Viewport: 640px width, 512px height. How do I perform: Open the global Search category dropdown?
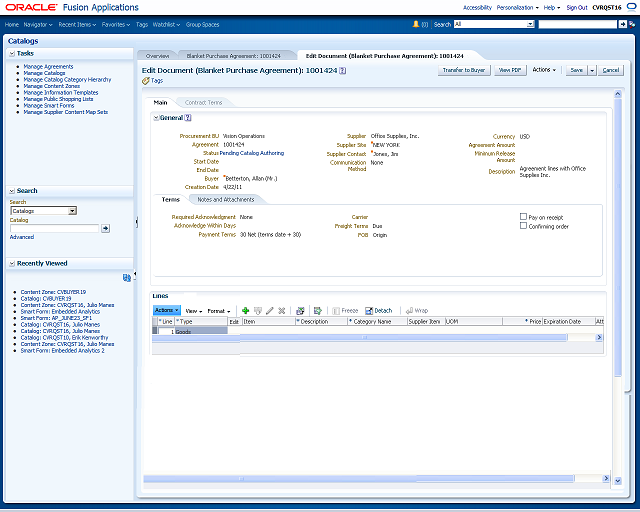(x=530, y=24)
